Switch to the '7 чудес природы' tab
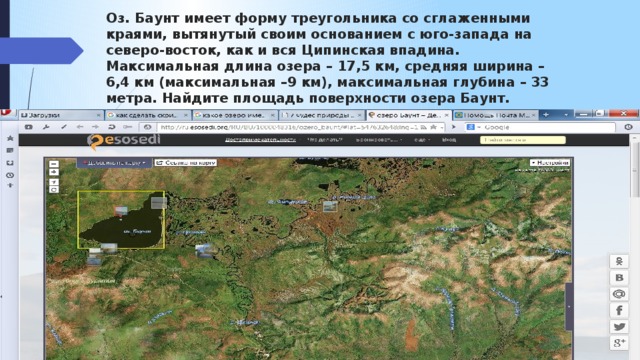The height and width of the screenshot is (360, 640). (x=322, y=115)
